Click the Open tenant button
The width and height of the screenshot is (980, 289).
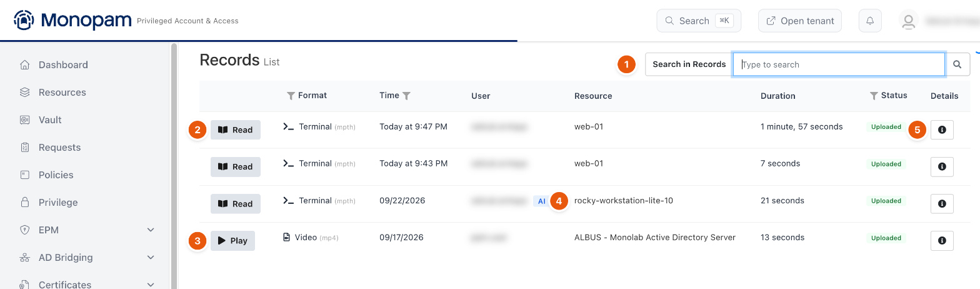800,21
